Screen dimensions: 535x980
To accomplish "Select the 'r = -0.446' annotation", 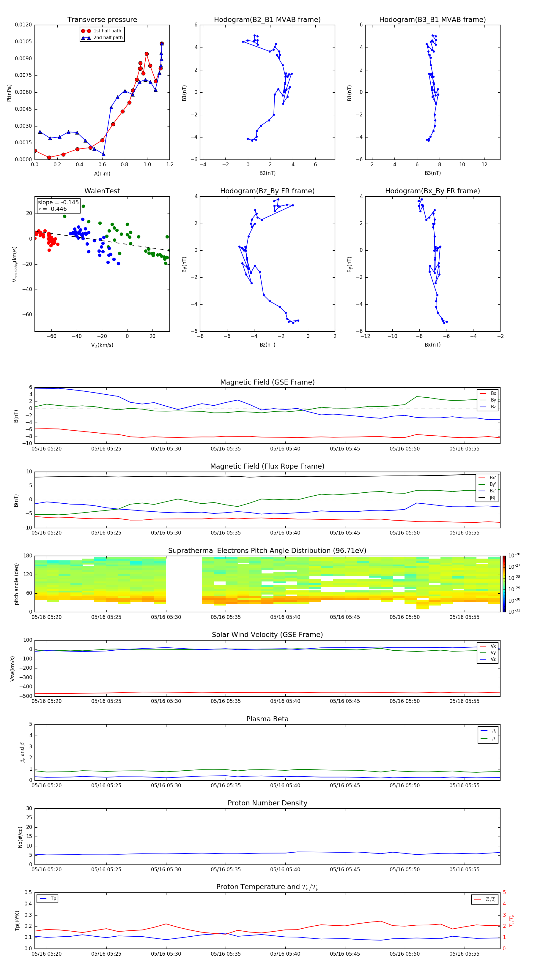I will [x=53, y=209].
